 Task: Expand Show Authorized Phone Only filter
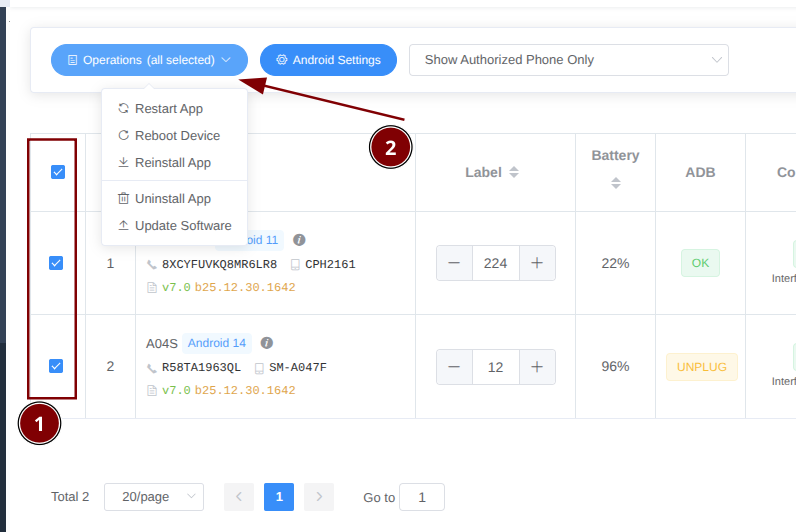click(568, 60)
